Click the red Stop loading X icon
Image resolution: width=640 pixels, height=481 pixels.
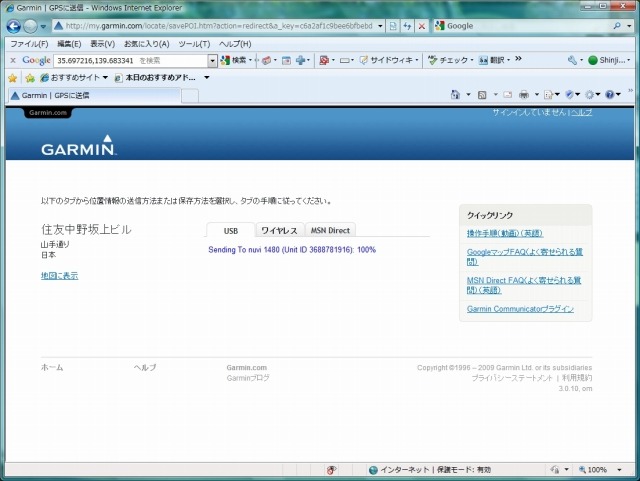click(422, 26)
